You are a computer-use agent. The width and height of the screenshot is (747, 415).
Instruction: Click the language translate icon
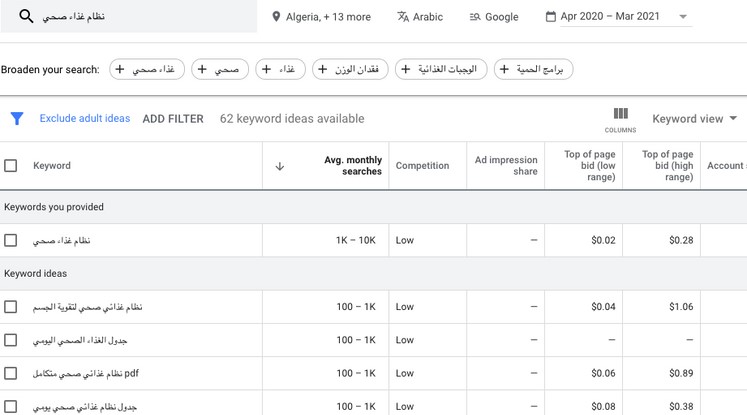(x=403, y=17)
